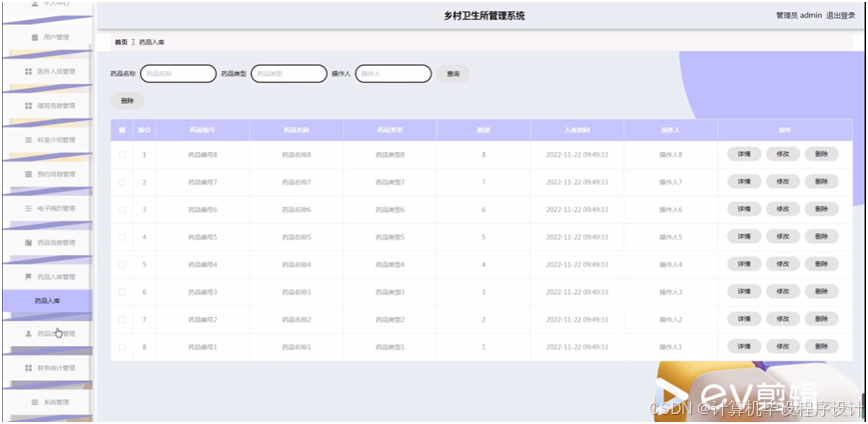The height and width of the screenshot is (424, 868).
Task: Click 修改 for row 药品编号7
Action: pos(783,181)
